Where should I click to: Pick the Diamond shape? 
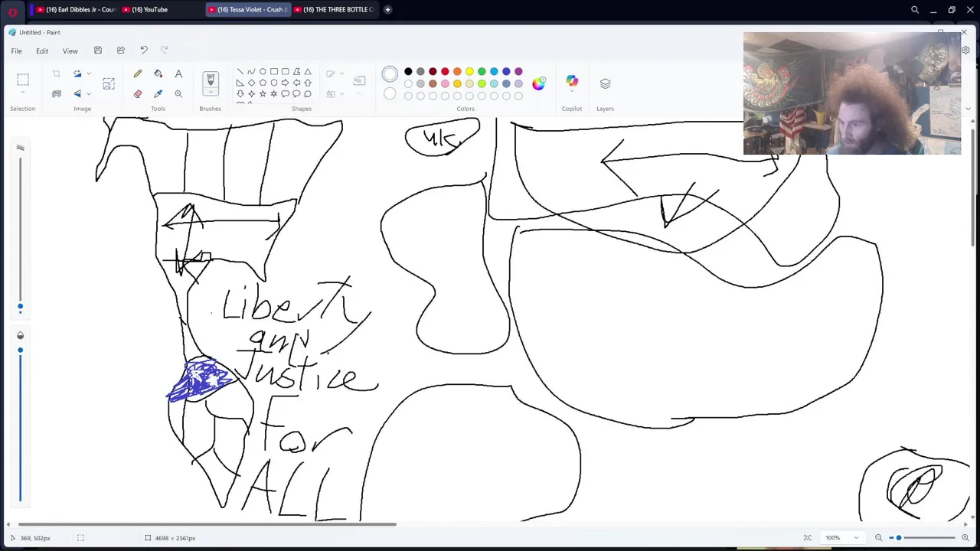click(x=251, y=83)
